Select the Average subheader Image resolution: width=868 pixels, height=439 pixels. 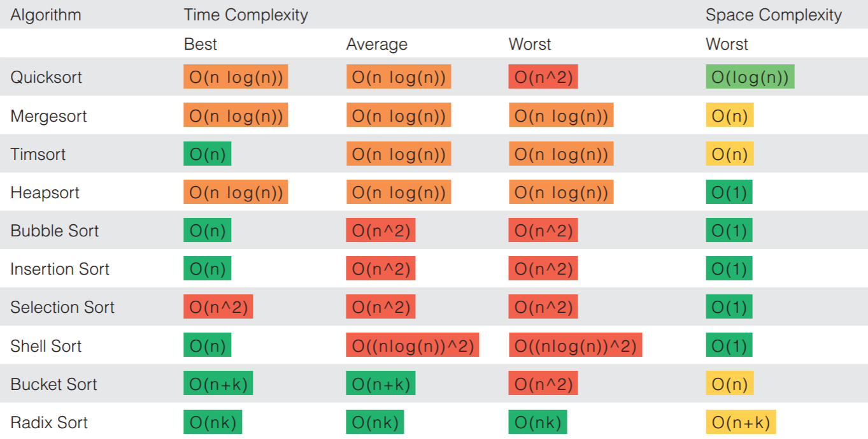[376, 44]
